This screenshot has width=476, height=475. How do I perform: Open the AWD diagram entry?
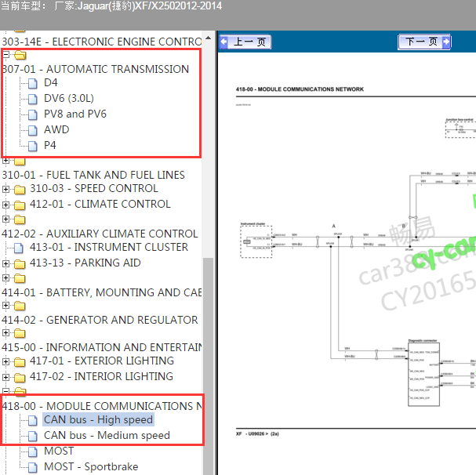56,130
